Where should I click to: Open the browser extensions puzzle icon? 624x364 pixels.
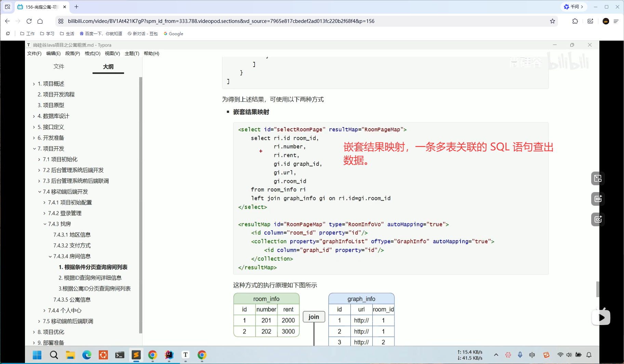click(575, 21)
